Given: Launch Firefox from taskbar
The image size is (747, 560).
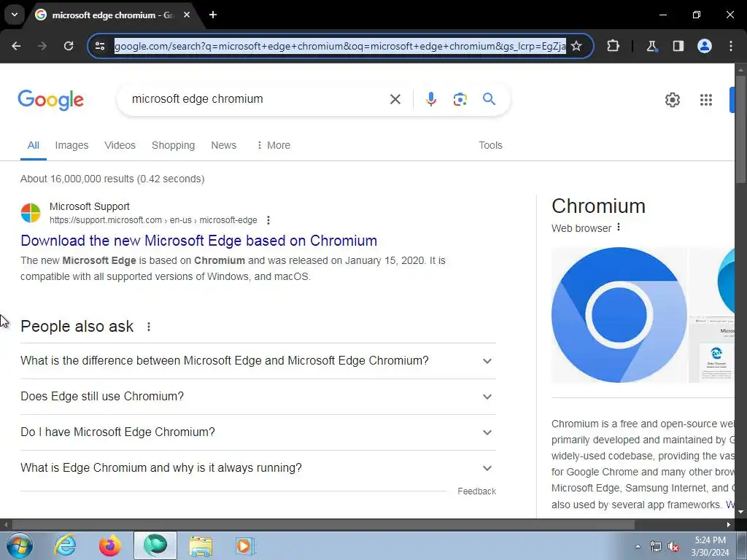Looking at the screenshot, I should tap(110, 545).
